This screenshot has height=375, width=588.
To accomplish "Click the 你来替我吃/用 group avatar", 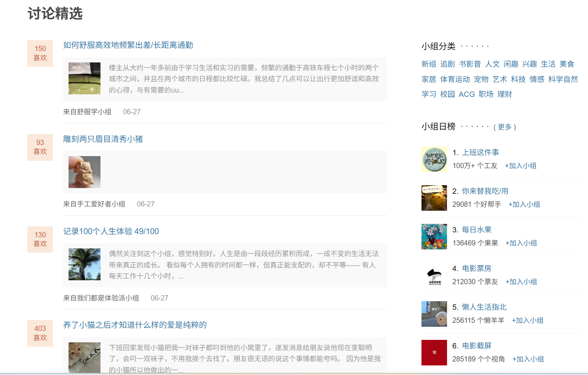I will (x=434, y=198).
